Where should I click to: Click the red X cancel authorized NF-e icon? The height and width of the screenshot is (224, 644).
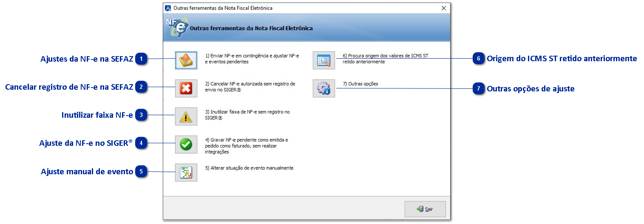point(186,88)
